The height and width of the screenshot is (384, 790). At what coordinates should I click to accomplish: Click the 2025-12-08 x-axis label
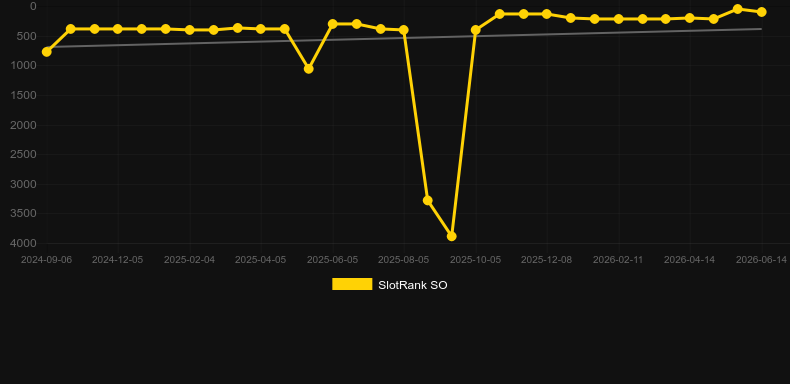tap(547, 260)
